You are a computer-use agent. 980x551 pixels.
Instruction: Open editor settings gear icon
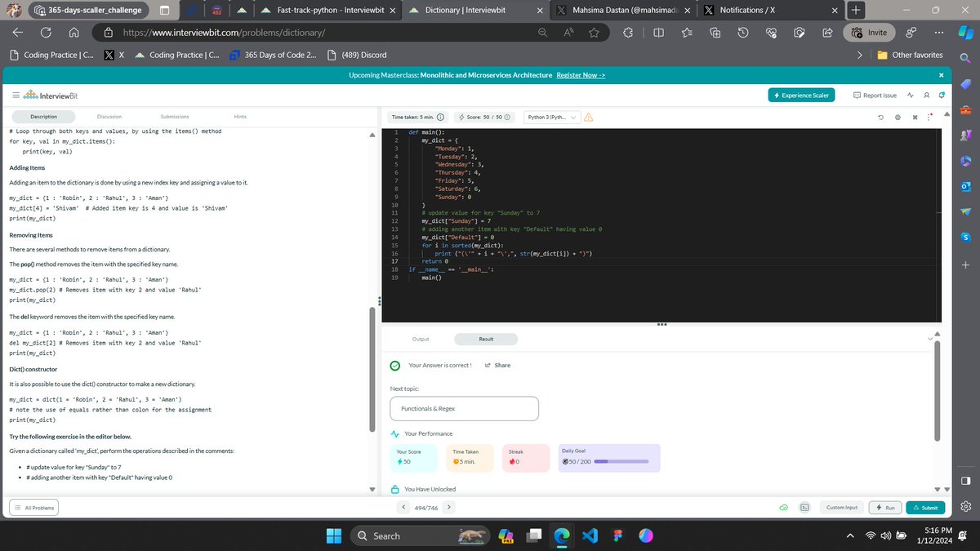pyautogui.click(x=898, y=117)
